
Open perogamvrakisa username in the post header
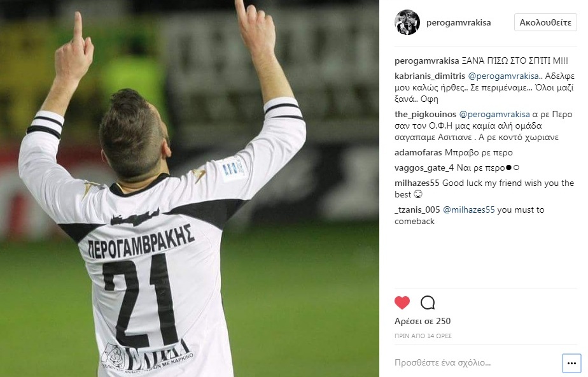[x=458, y=22]
